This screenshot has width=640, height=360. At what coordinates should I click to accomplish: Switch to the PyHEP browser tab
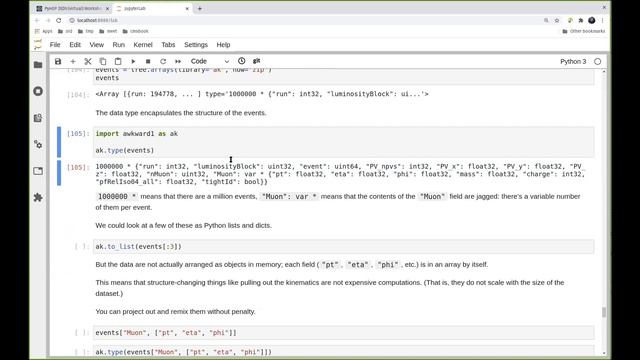[x=72, y=9]
